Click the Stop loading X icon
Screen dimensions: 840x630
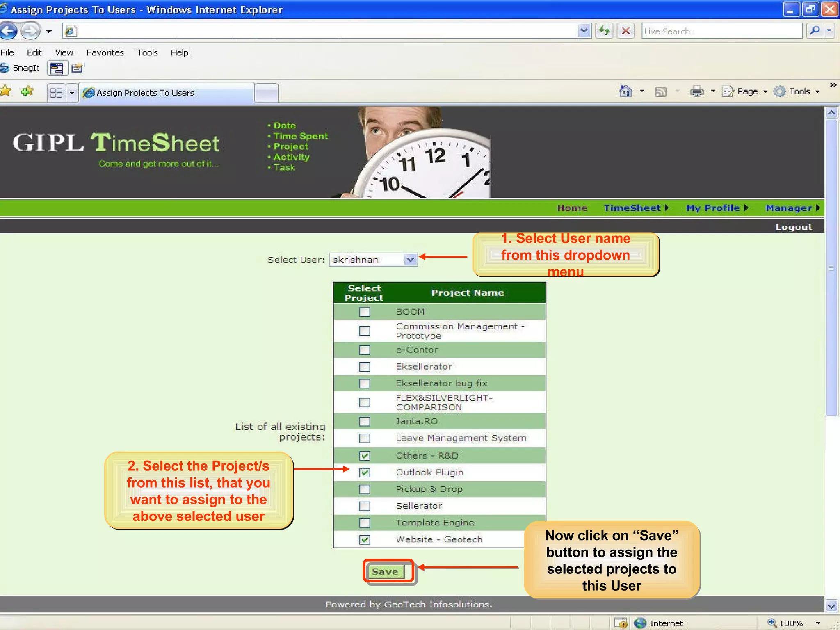click(625, 31)
